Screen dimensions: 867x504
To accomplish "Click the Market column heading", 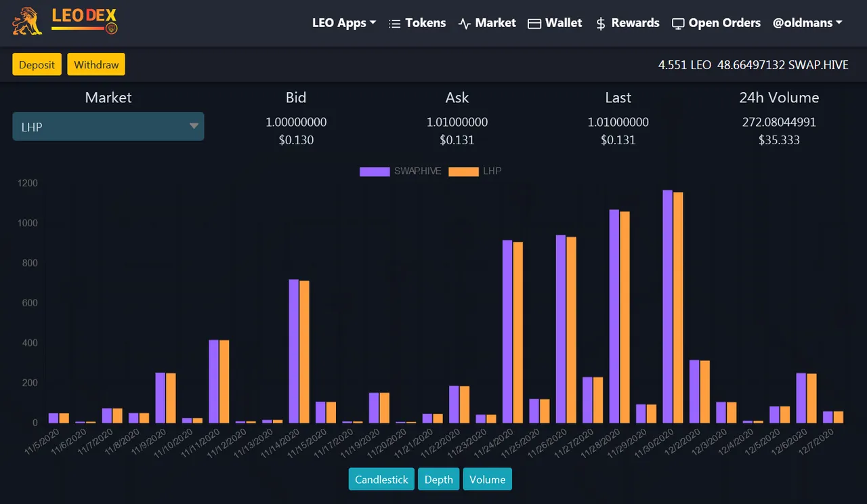I will (108, 98).
